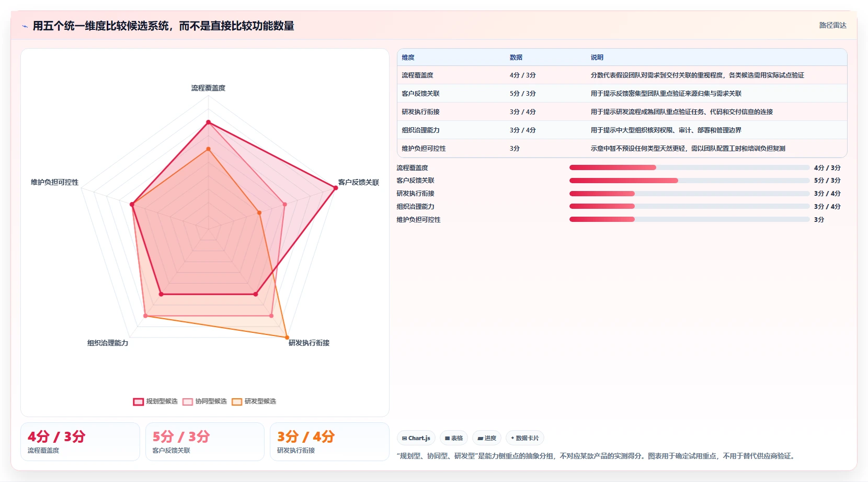The image size is (868, 482).
Task: Toggle the 研发型候选 legend swatch
Action: [237, 401]
